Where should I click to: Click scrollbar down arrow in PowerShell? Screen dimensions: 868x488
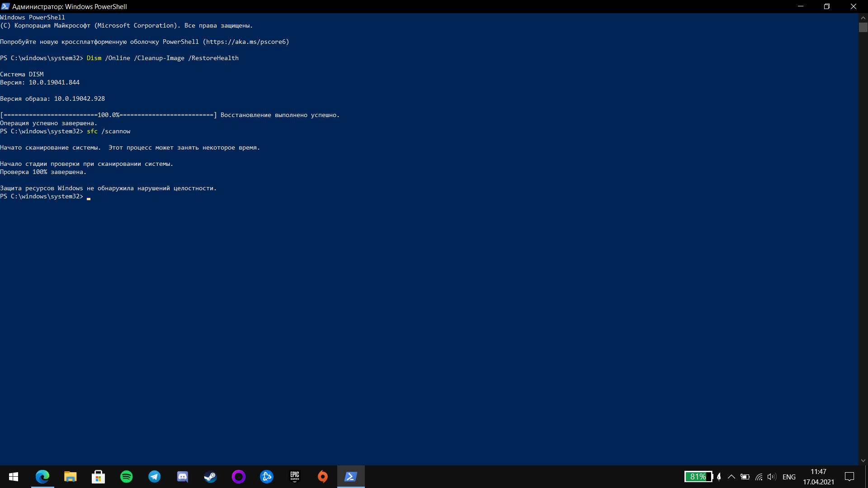(x=863, y=461)
